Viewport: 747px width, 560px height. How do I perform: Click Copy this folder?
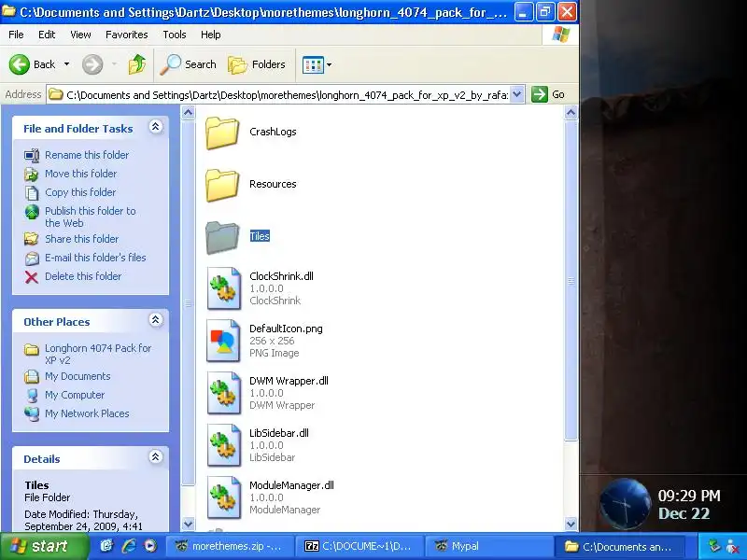(x=80, y=192)
